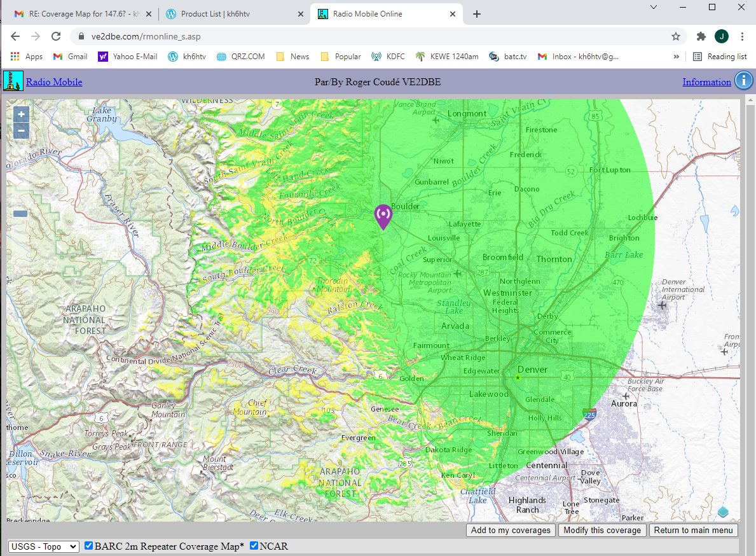Click the Thornton label on the map
The image size is (756, 556).
pos(554,259)
